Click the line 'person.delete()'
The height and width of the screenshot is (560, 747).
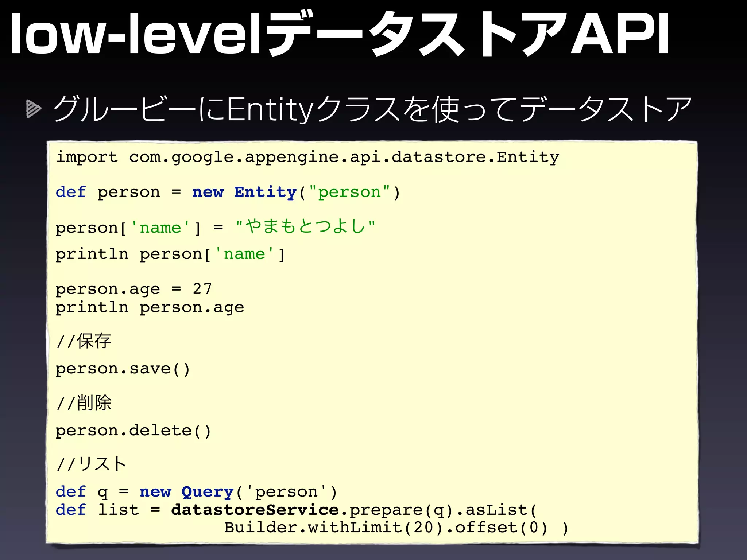click(133, 431)
